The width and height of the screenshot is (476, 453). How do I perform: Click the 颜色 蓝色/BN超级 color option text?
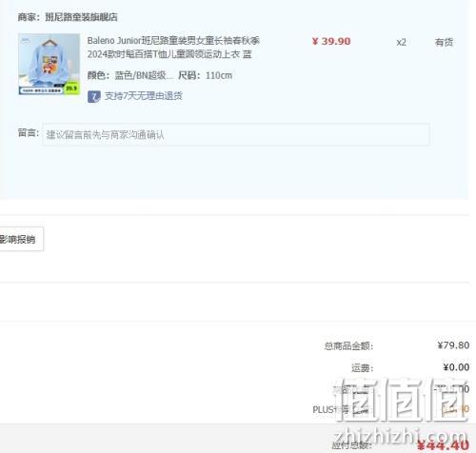click(130, 75)
